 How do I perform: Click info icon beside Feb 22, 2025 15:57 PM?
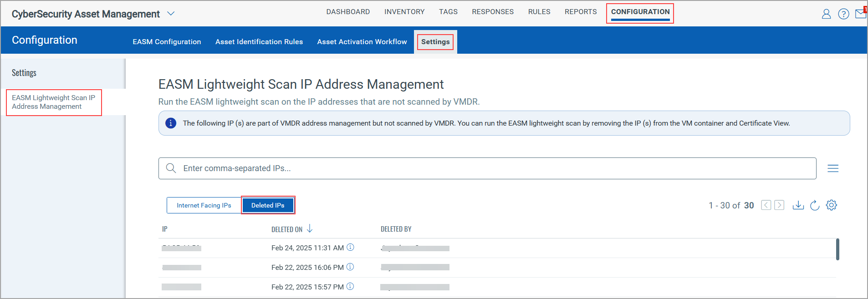point(350,286)
